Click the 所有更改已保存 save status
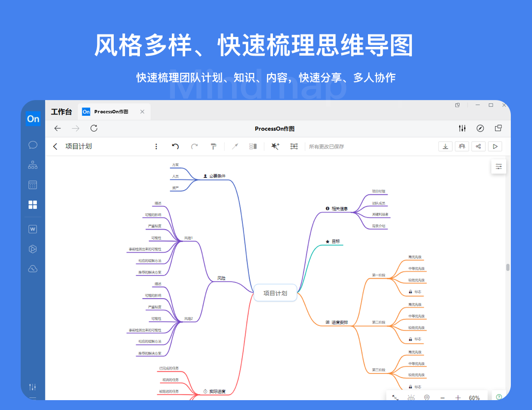Viewport: 532px width, 410px height. pyautogui.click(x=327, y=147)
